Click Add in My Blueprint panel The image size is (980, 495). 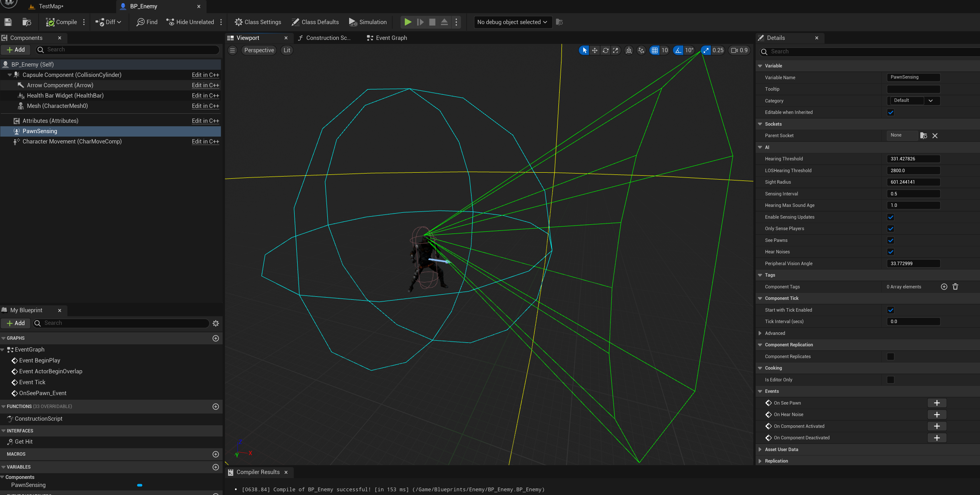tap(15, 323)
